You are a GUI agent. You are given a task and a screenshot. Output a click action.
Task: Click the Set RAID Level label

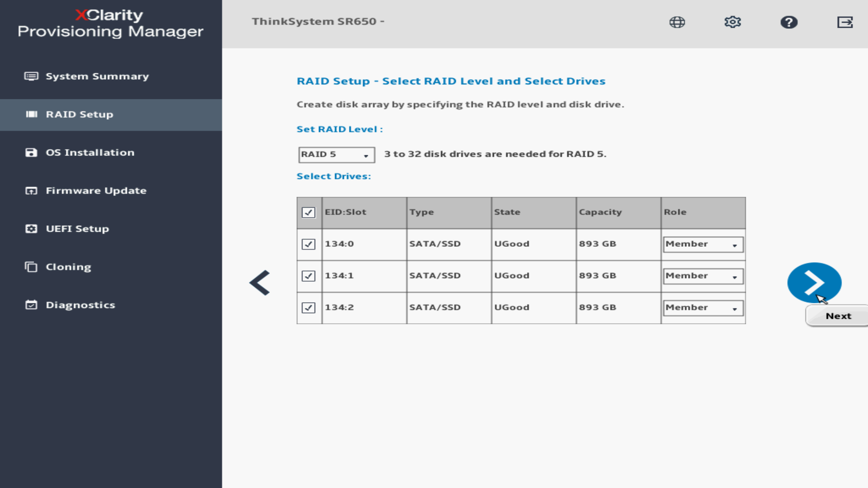pyautogui.click(x=339, y=129)
